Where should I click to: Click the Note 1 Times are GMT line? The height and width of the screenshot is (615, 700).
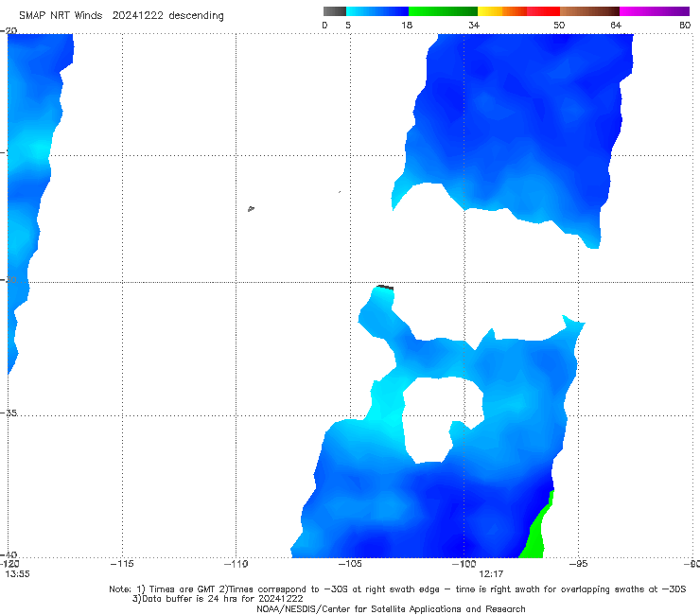(x=397, y=589)
